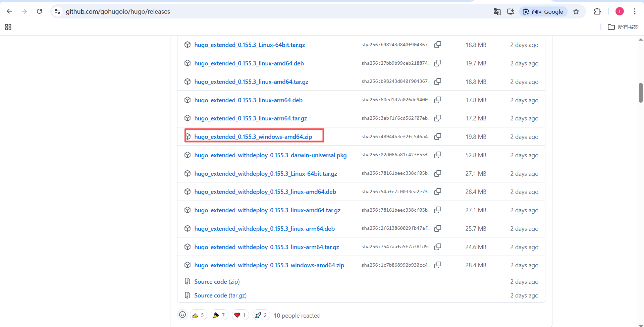Download hugo_extended_0.155.3_linux-arm64.tar.gz
The width and height of the screenshot is (644, 327).
pos(251,118)
